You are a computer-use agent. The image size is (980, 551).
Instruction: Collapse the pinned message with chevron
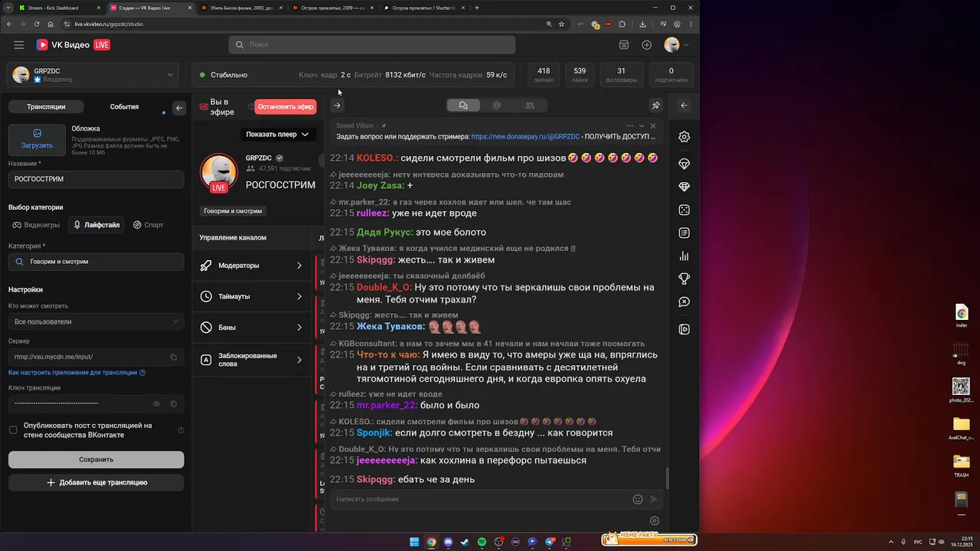tap(642, 126)
